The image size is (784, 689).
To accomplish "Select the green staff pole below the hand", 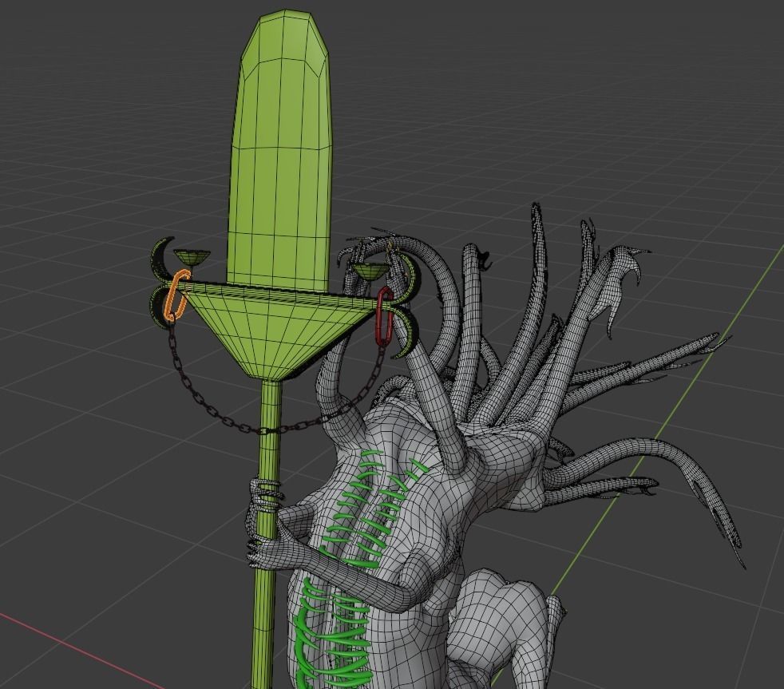I will point(264,628).
